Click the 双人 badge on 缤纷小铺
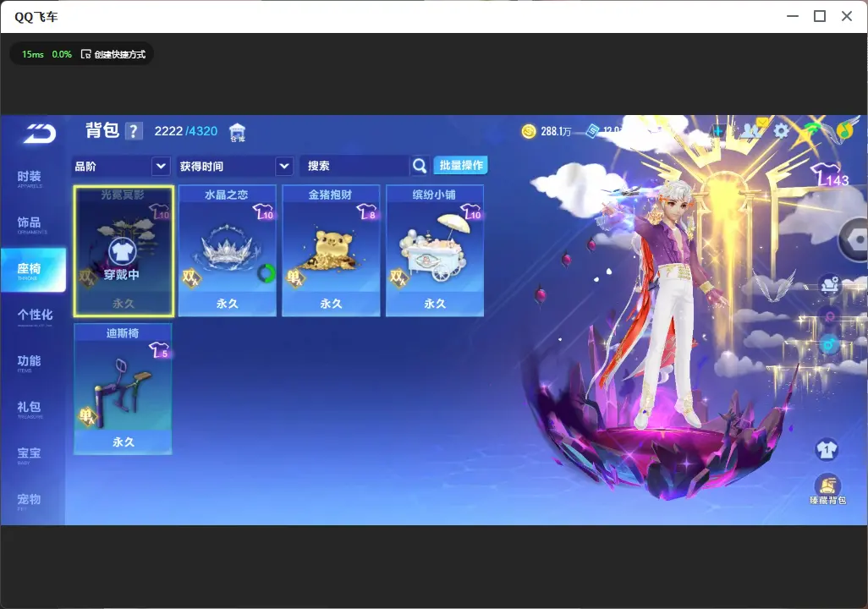Viewport: 868px width, 609px height. (x=398, y=277)
